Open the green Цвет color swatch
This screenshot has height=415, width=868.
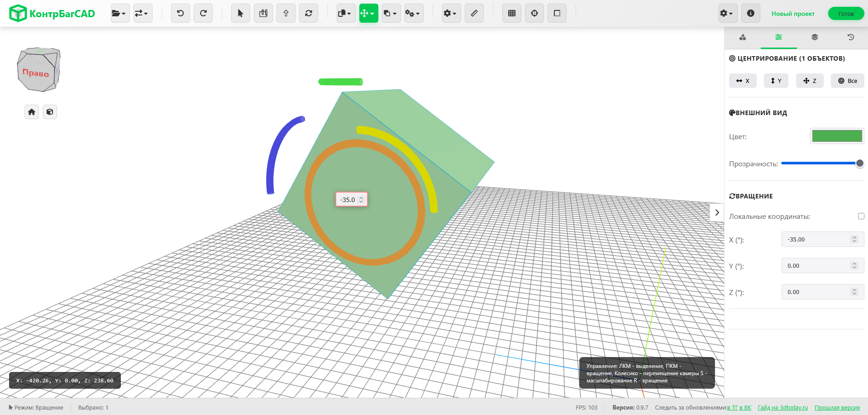(836, 136)
